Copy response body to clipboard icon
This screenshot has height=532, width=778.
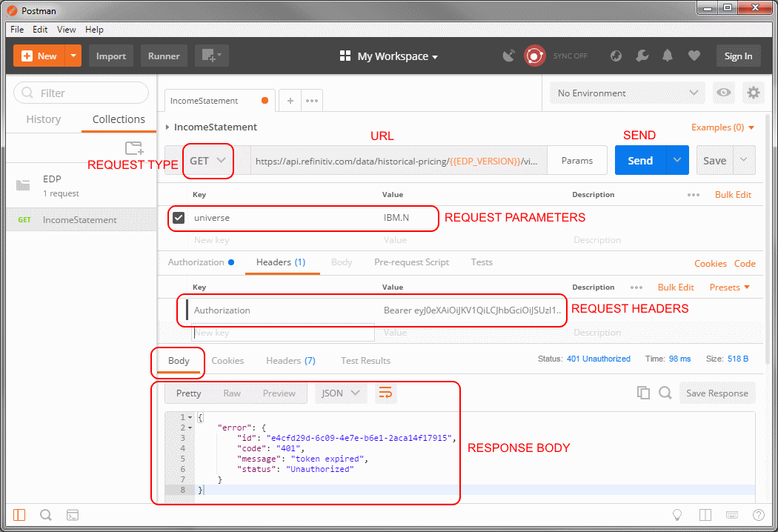(643, 393)
